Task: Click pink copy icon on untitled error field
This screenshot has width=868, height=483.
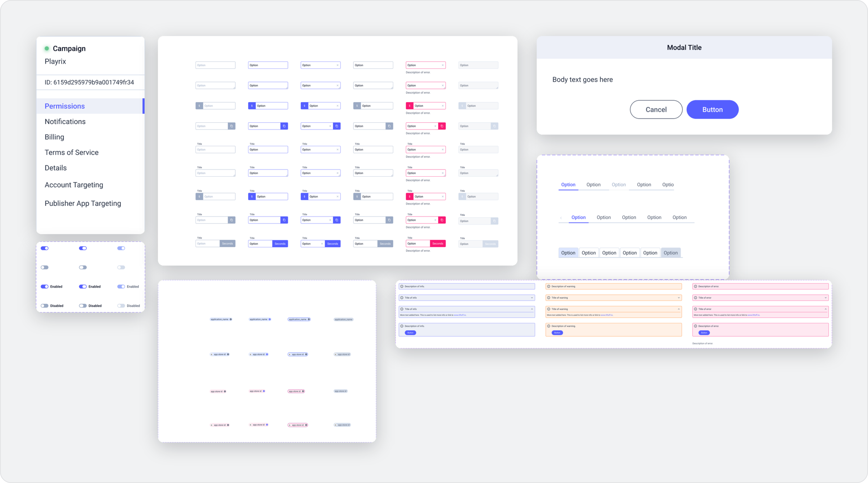Action: click(x=442, y=126)
